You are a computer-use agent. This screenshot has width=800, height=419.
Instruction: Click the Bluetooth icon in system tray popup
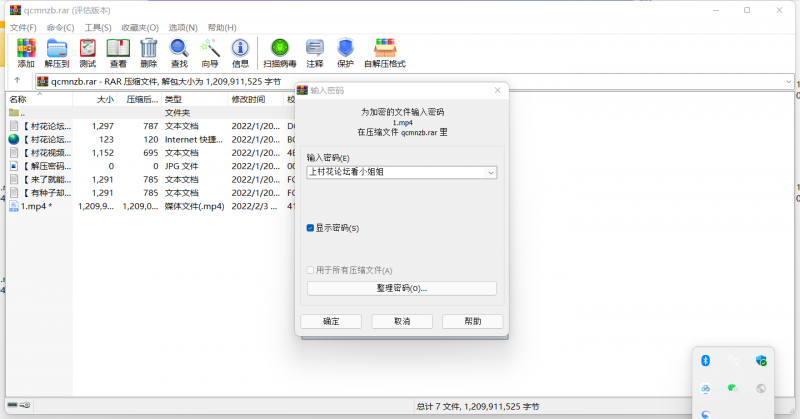pos(705,360)
